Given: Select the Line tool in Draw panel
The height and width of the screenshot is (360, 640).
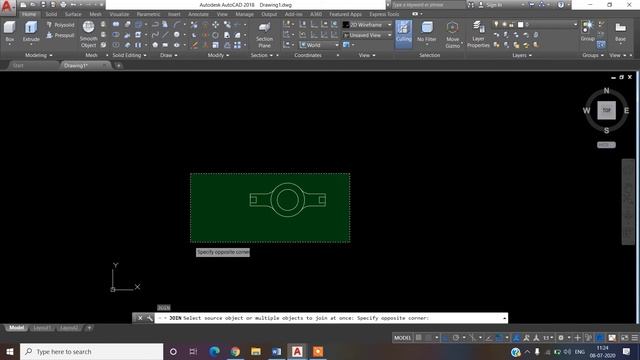Looking at the screenshot, I should [x=165, y=35].
